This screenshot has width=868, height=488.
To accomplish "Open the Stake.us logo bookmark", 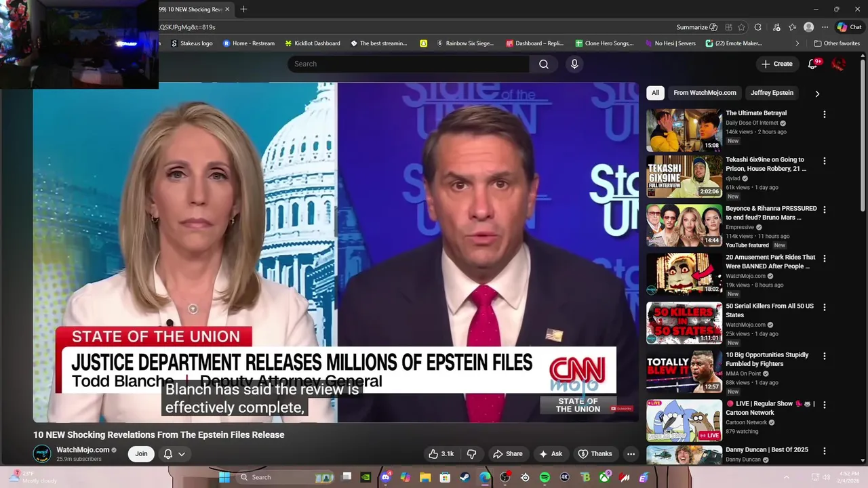I will click(192, 43).
